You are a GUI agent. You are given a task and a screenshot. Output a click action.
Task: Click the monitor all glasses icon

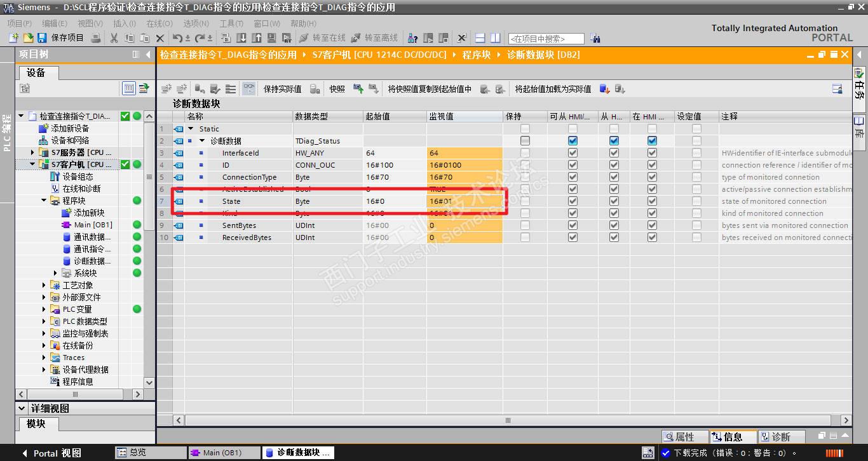249,89
